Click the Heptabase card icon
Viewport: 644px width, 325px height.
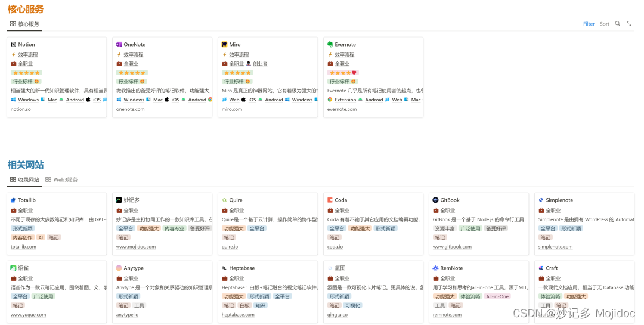[x=224, y=268]
